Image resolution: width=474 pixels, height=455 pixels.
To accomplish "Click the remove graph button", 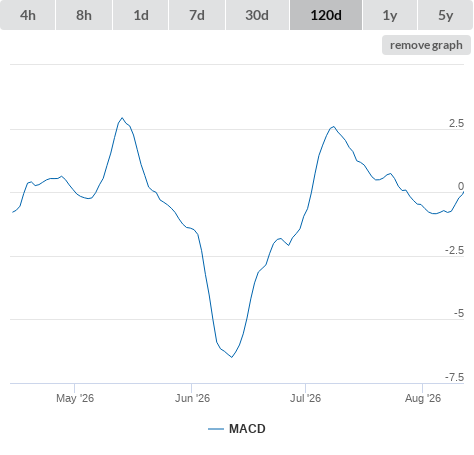I will [426, 45].
